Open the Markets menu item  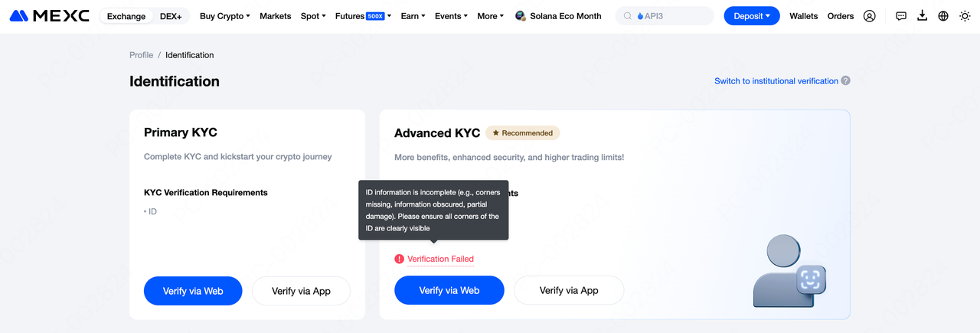coord(275,16)
